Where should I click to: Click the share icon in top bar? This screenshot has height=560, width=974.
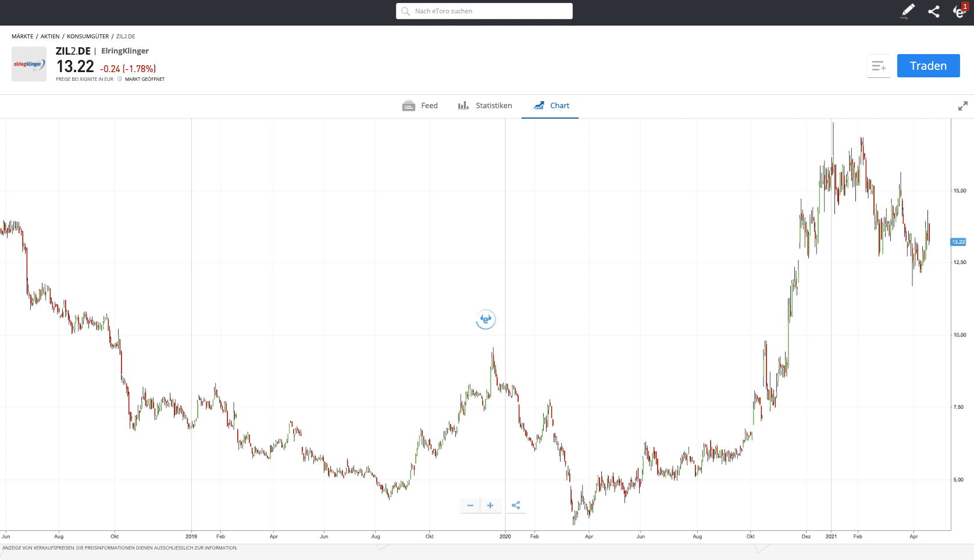pos(934,11)
